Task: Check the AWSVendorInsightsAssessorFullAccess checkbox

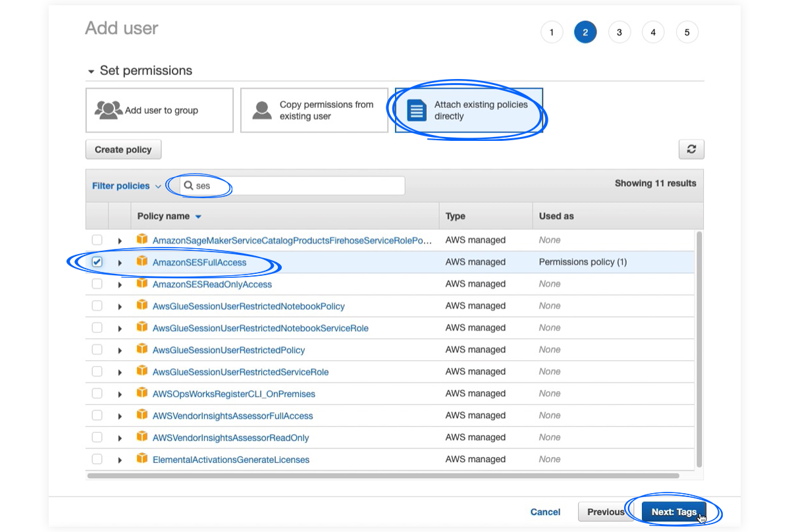Action: click(x=97, y=415)
